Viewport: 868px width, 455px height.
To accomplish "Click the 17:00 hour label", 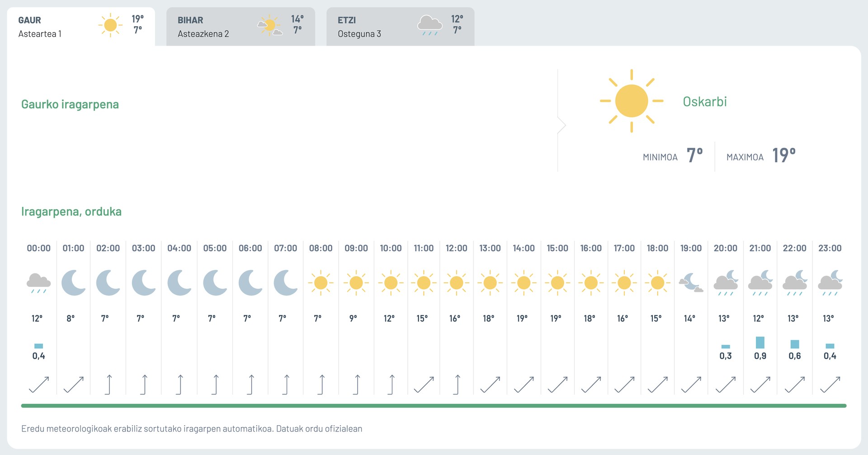I will click(x=624, y=248).
